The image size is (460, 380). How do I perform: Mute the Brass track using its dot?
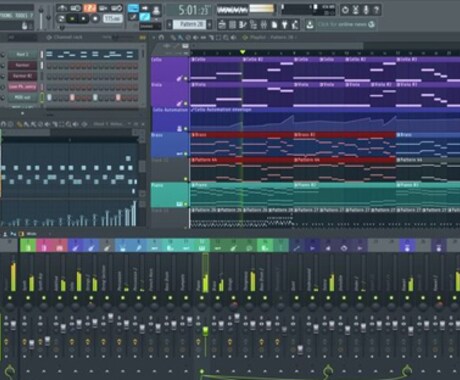[186, 154]
